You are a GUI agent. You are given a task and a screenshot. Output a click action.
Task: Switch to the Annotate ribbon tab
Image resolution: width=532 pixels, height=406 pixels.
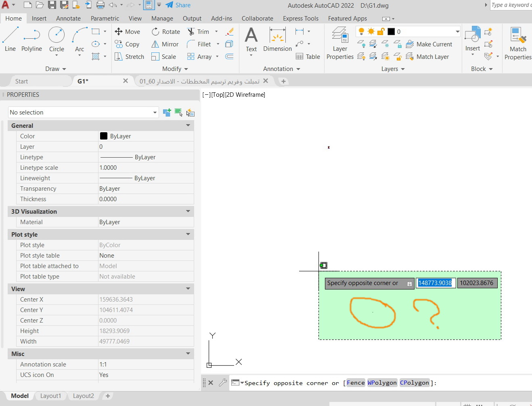(68, 19)
